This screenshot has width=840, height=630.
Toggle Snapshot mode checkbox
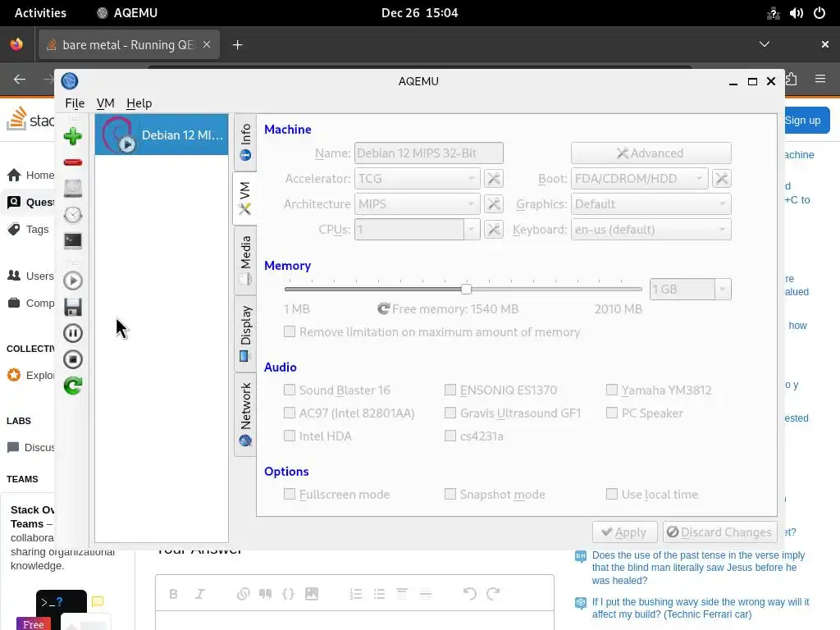click(450, 494)
